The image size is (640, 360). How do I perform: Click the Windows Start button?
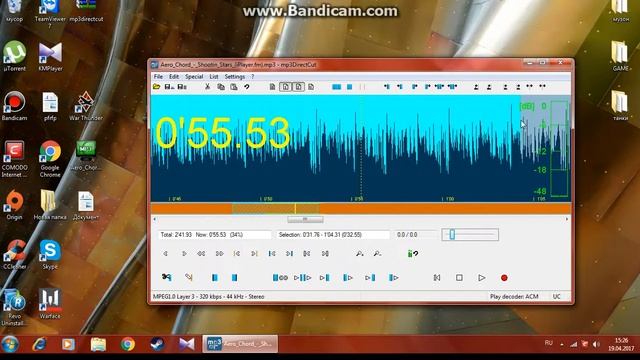click(x=10, y=344)
